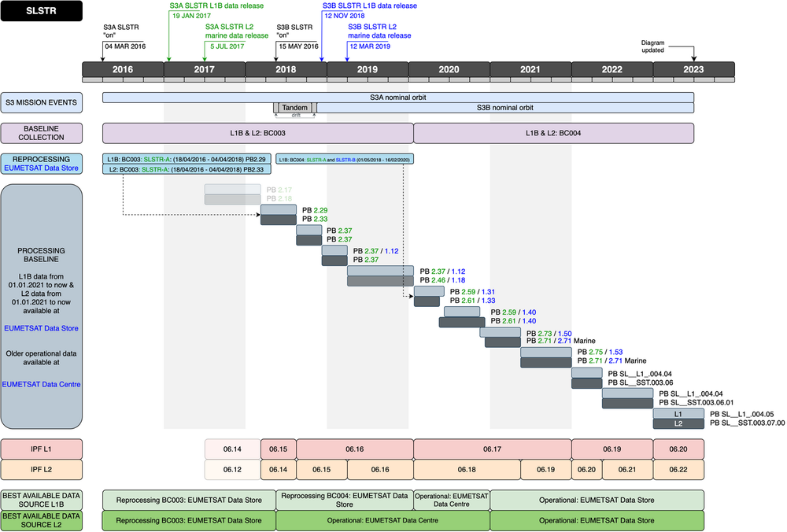787x532 pixels.
Task: Click the S3A nominal orbit bar
Action: pos(397,97)
